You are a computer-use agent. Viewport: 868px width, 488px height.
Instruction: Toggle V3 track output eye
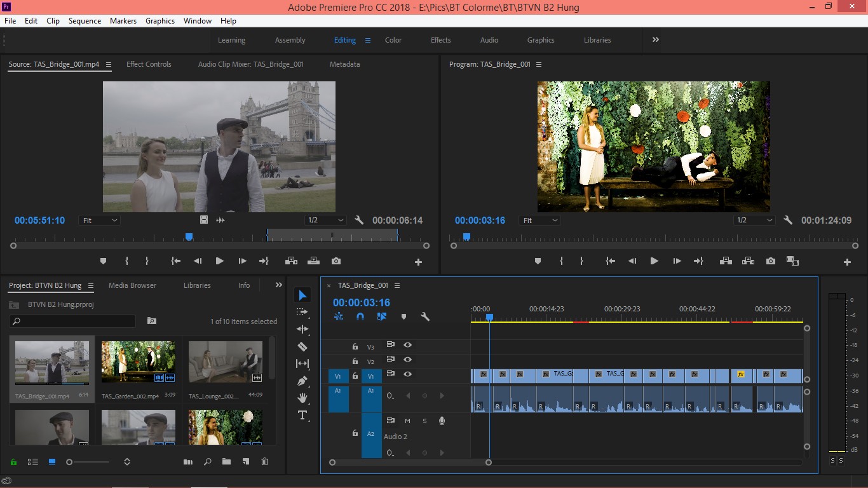(407, 345)
